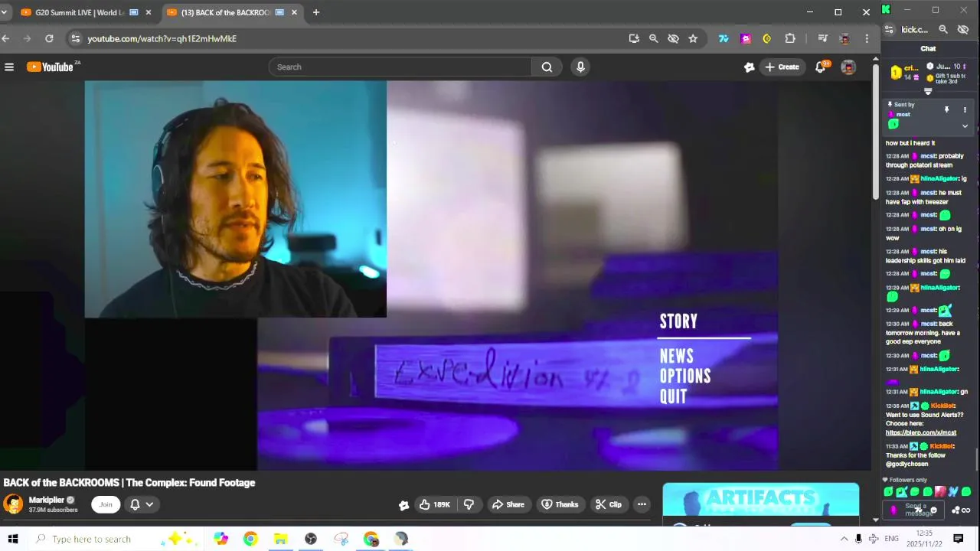View site information icon in the address bar
This screenshot has height=551, width=980.
pyautogui.click(x=74, y=38)
